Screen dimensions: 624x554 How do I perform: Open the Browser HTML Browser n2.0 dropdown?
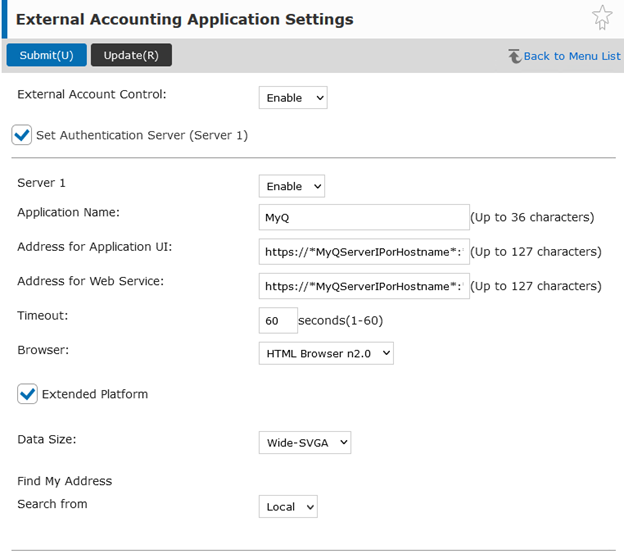[x=326, y=353]
